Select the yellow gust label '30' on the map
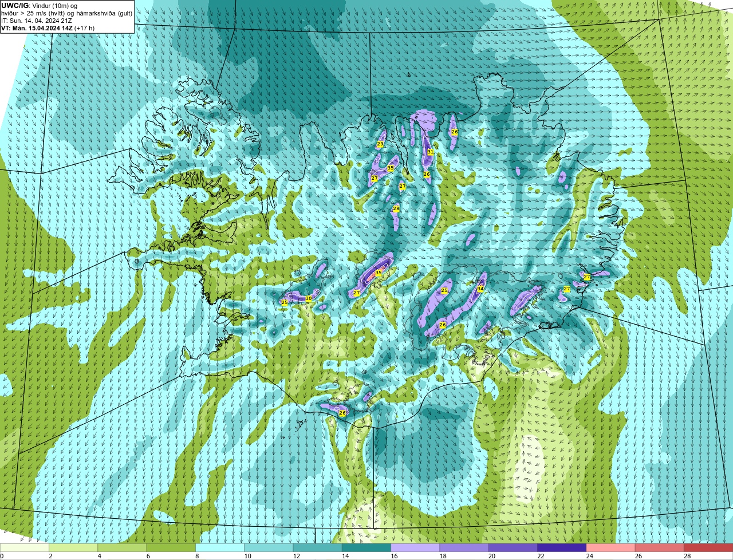 309,298
